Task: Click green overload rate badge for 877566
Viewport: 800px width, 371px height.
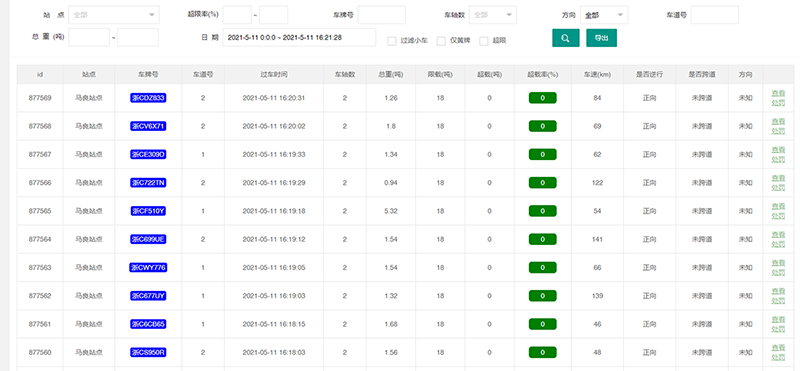Action: coord(542,183)
